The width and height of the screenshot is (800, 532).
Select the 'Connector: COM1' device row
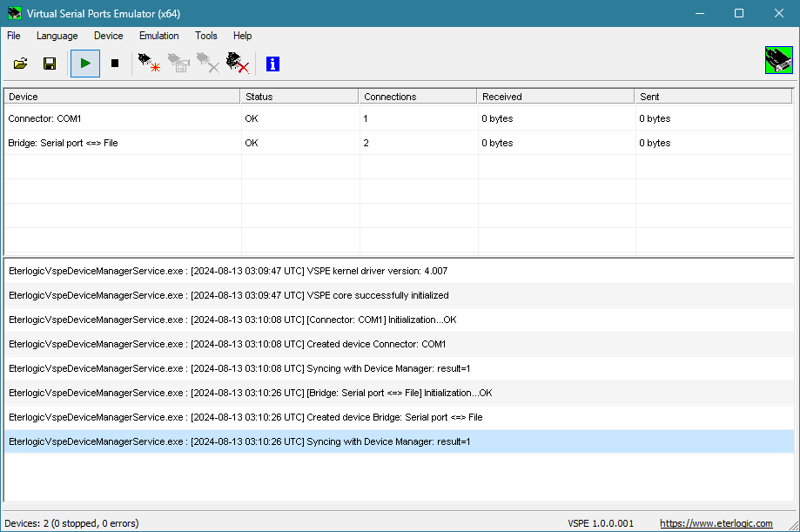pos(399,118)
